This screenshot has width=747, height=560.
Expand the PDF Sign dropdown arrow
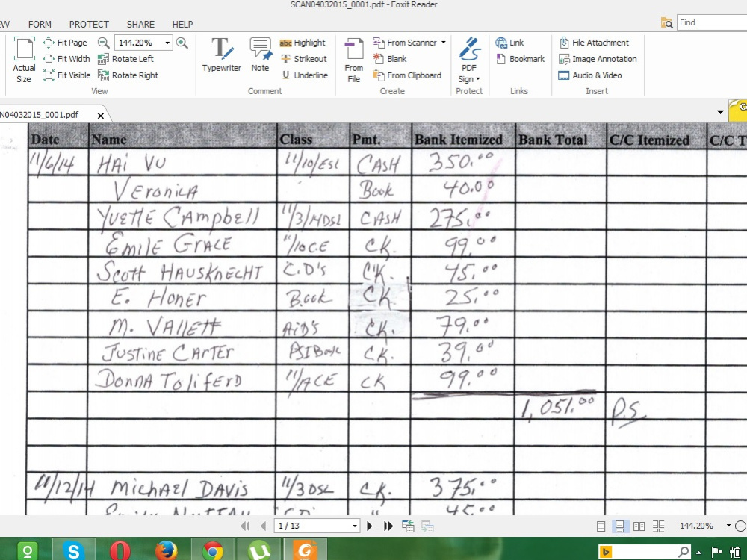click(x=478, y=79)
